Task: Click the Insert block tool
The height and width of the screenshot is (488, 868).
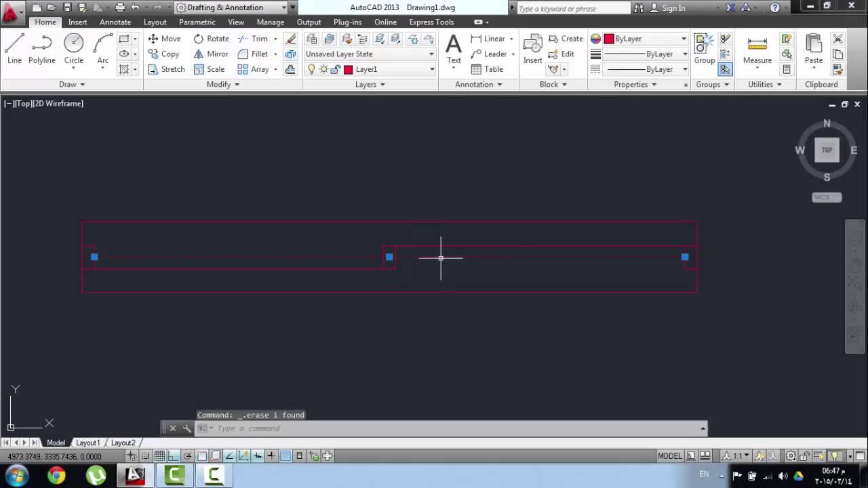Action: [532, 49]
